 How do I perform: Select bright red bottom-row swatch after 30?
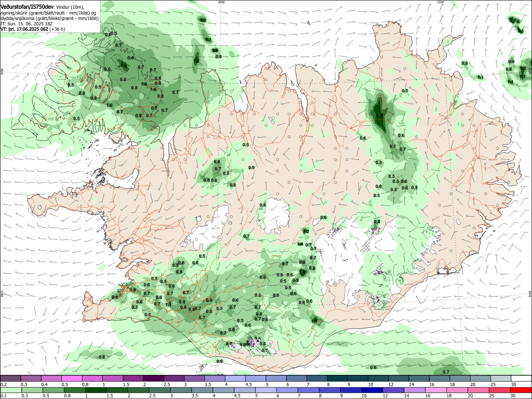[x=521, y=390]
